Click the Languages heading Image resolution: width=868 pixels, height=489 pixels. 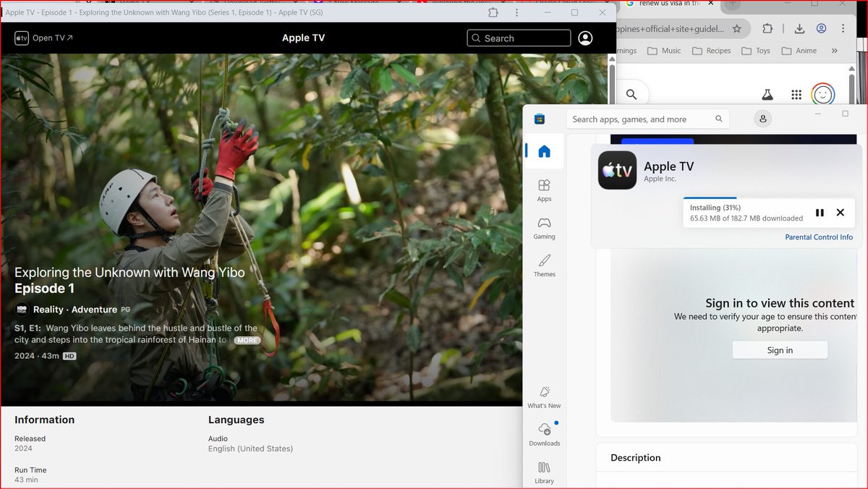click(x=236, y=420)
